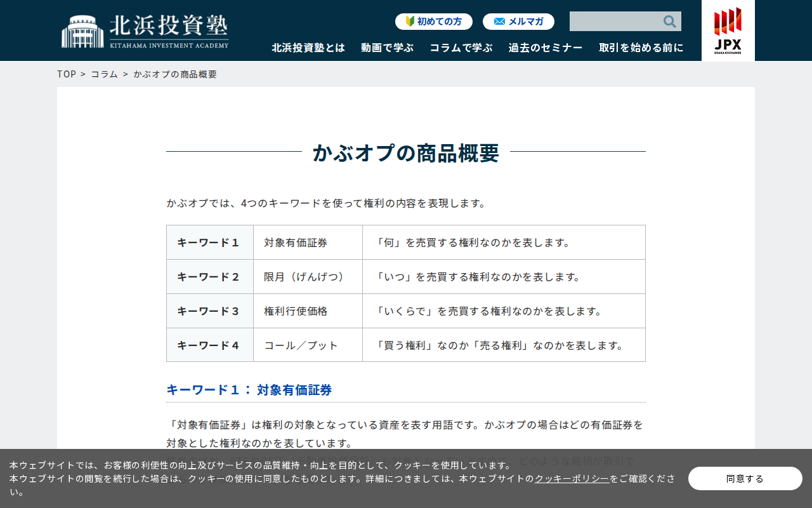
Task: Open the クッキーポリシー link in cookie banner
Action: tap(572, 479)
